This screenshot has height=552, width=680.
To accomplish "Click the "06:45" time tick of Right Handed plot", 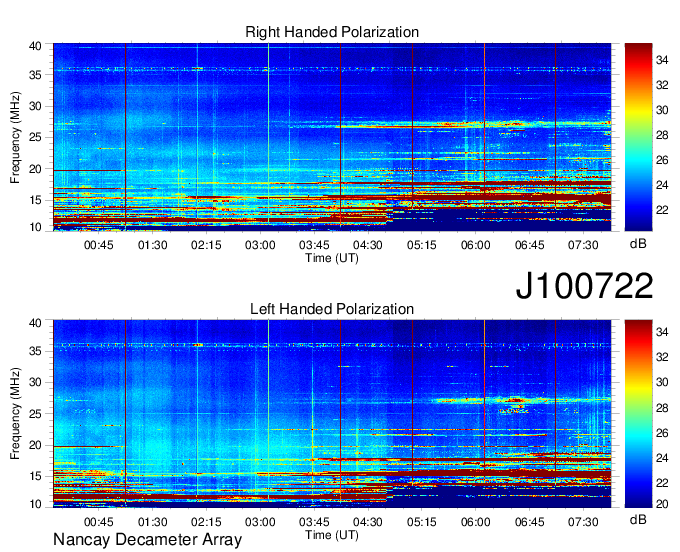I will [530, 245].
